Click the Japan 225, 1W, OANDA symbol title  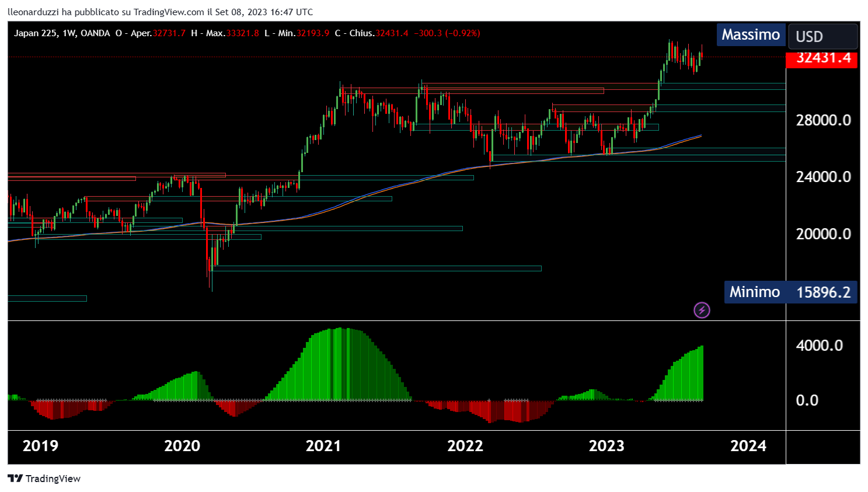62,33
